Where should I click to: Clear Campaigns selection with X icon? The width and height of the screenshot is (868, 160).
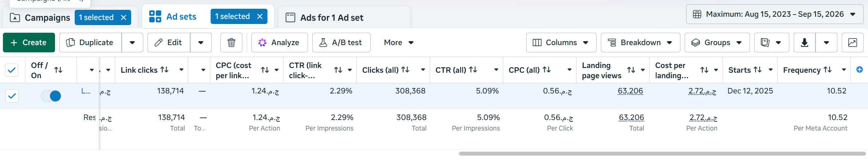124,17
